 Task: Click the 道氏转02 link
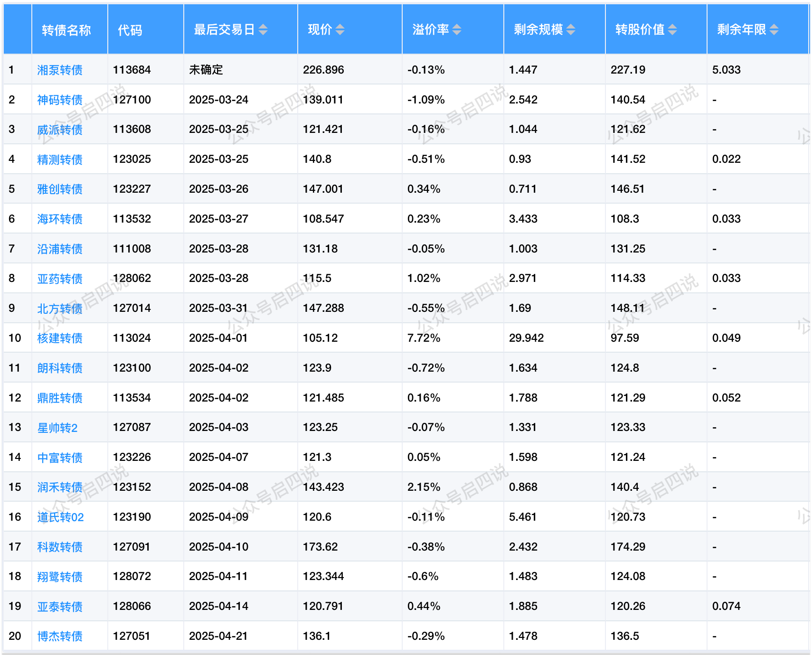point(60,517)
